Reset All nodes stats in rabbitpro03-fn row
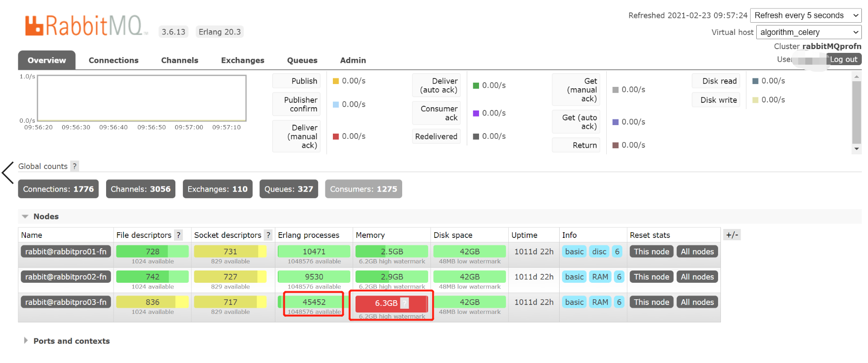Screen dimensions: 868x363 pos(697,302)
